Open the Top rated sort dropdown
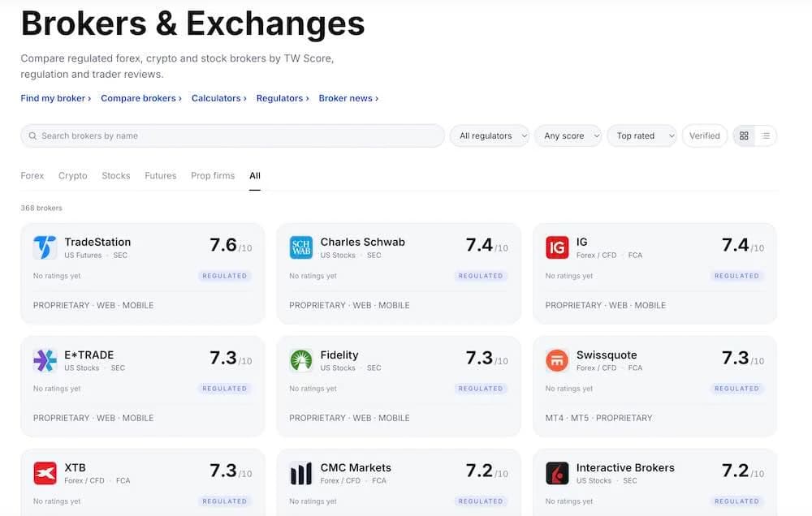Image resolution: width=812 pixels, height=516 pixels. pos(641,135)
